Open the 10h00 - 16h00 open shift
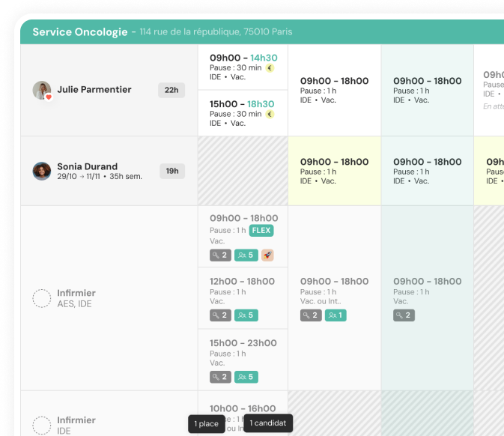504x436 pixels. [x=242, y=408]
